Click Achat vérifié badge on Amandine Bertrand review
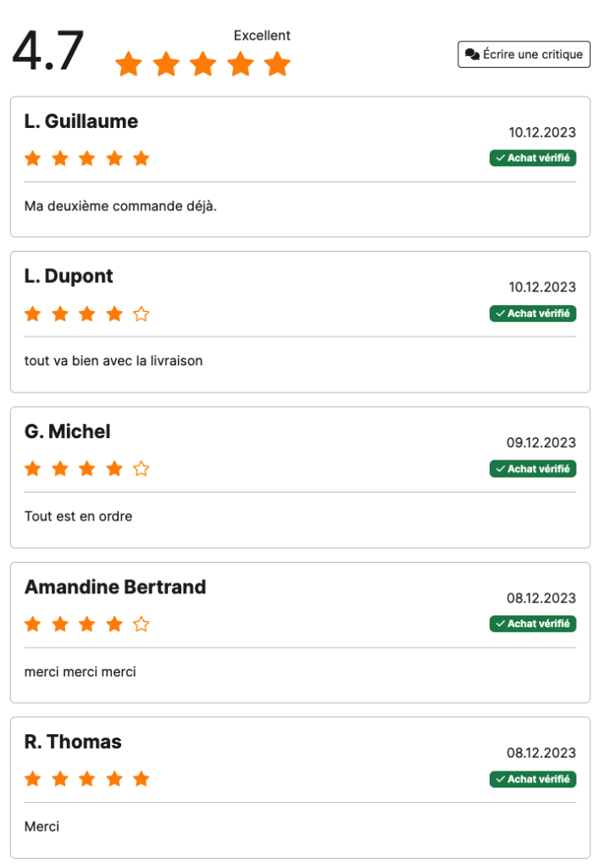The image size is (599, 868). point(533,624)
